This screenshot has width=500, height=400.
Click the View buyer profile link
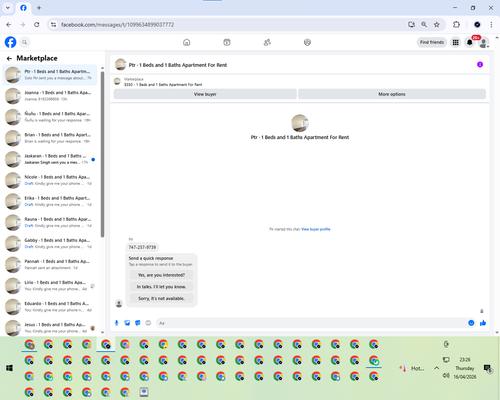(315, 229)
